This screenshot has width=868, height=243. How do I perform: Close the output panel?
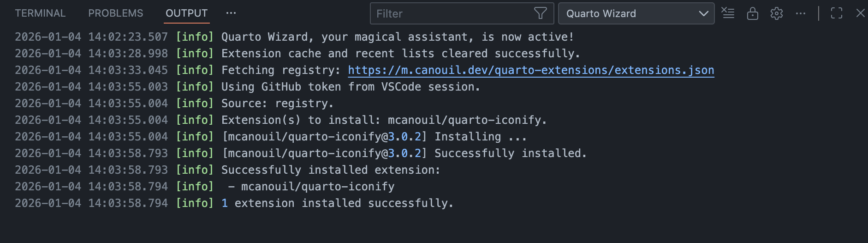tap(860, 13)
